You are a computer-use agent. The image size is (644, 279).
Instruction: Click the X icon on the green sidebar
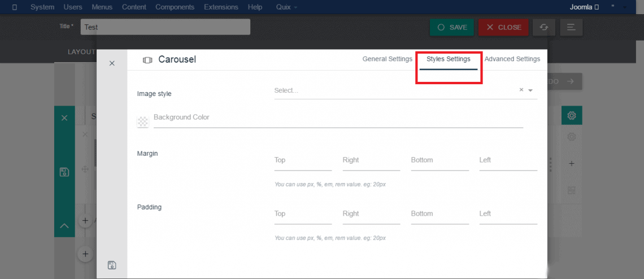click(x=64, y=117)
